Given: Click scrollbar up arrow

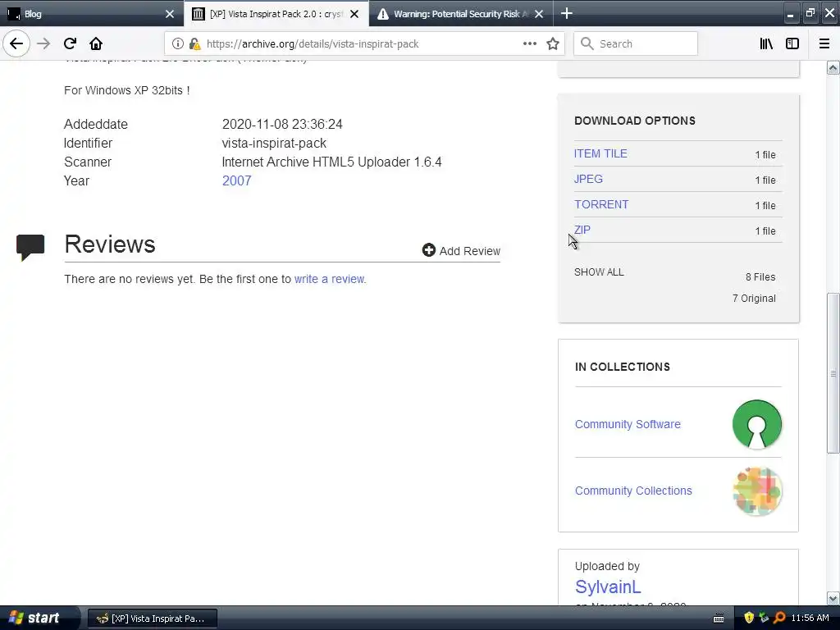Looking at the screenshot, I should [833, 68].
